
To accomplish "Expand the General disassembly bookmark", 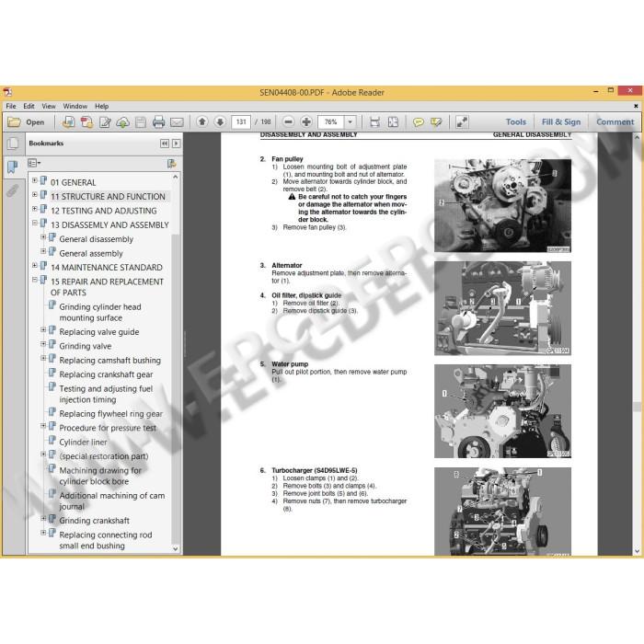I will pyautogui.click(x=43, y=237).
